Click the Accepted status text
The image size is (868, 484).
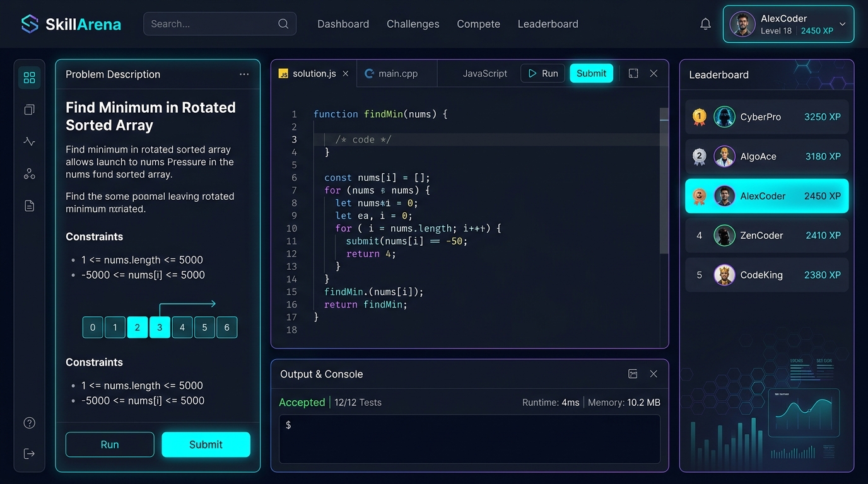coord(302,402)
